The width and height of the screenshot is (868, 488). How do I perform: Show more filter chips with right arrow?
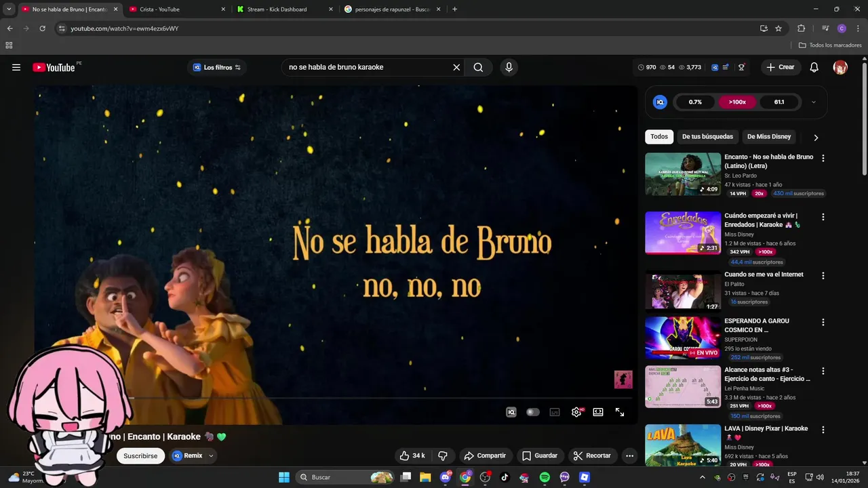pos(816,137)
